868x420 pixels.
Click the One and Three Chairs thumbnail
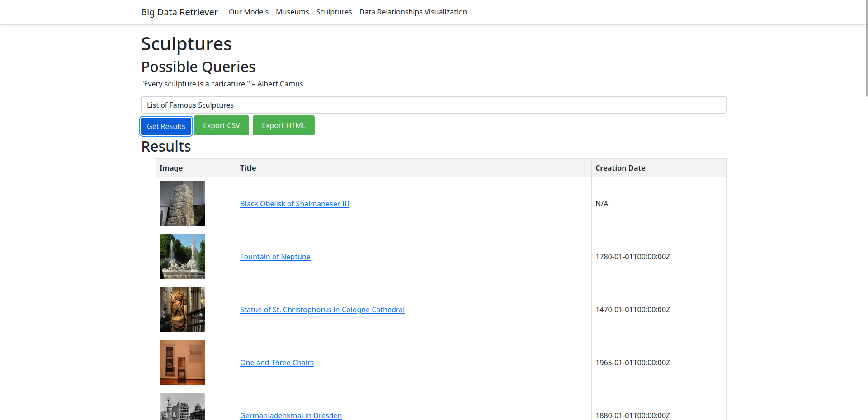tap(182, 363)
